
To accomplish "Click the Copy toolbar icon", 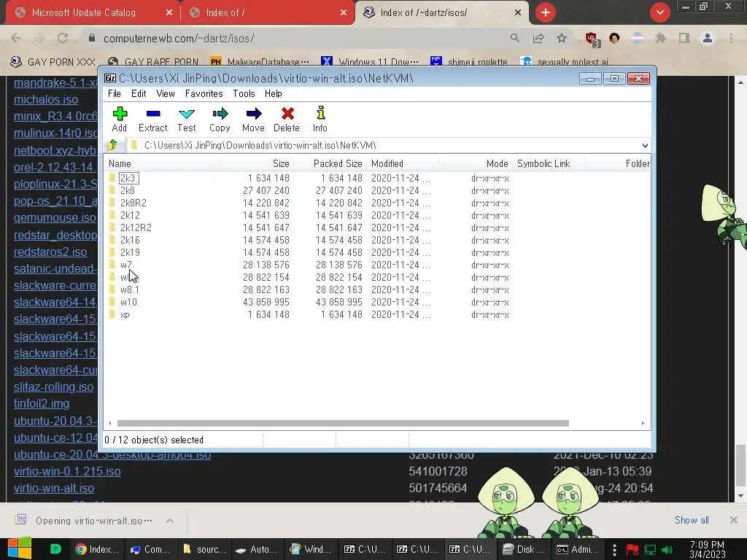I will (220, 119).
